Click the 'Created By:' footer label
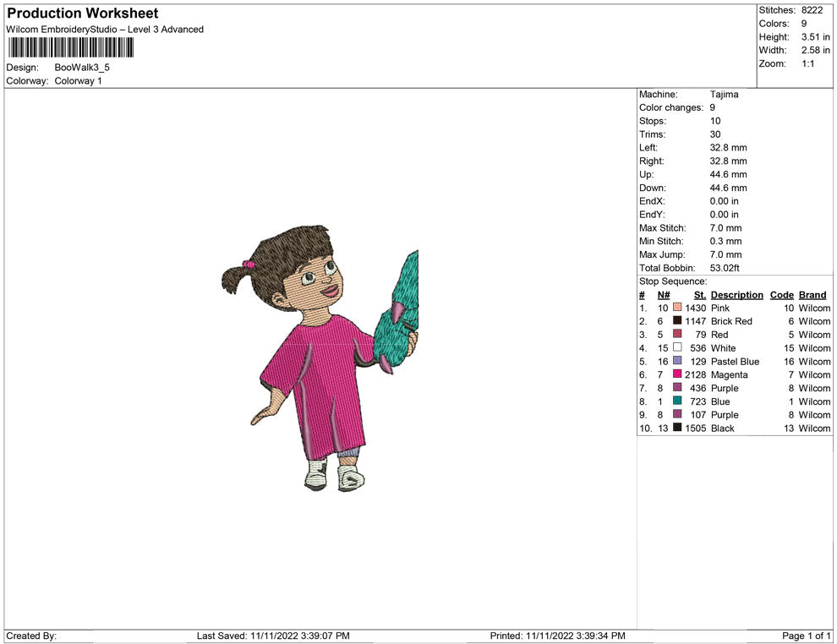This screenshot has width=837, height=644. 31,636
